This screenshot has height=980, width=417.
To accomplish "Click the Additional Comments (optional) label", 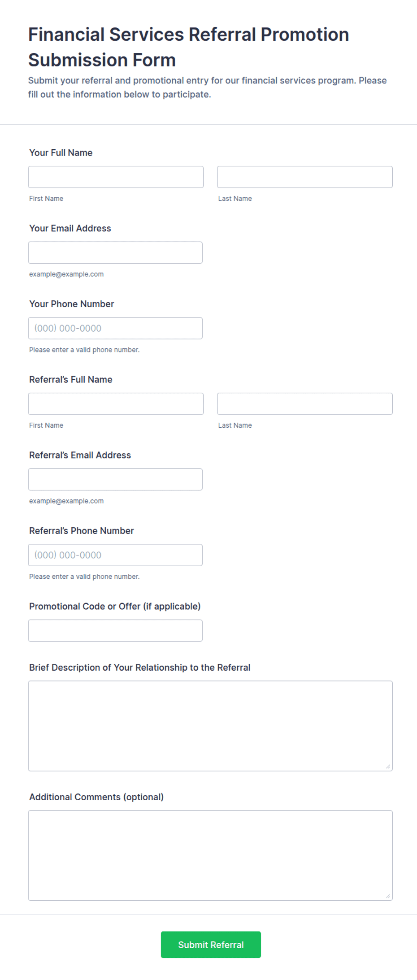I will pyautogui.click(x=96, y=797).
